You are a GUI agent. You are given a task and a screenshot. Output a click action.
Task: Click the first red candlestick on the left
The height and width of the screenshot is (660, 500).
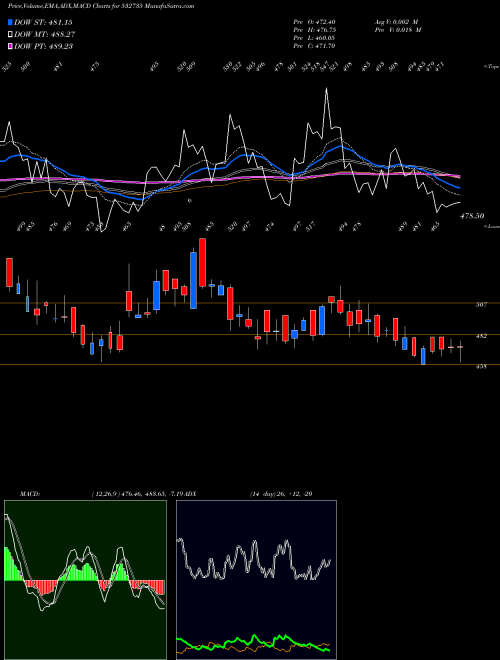9,273
